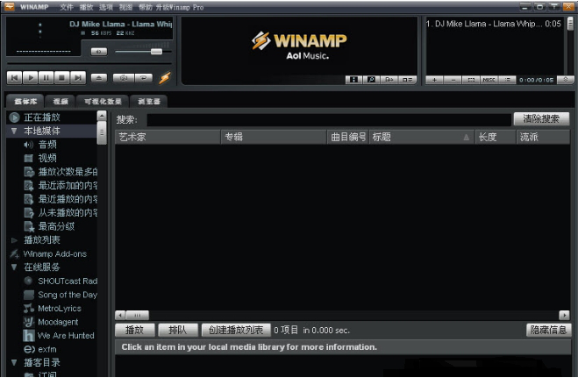Skip to the next track
Image resolution: width=578 pixels, height=392 pixels.
[78, 78]
